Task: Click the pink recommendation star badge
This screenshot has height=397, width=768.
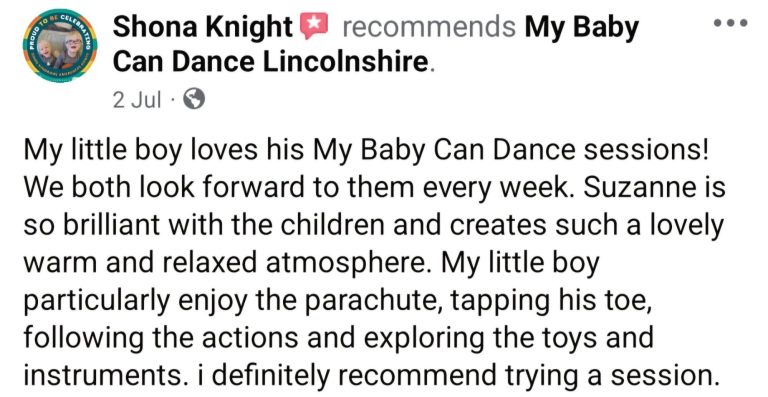Action: [x=313, y=25]
